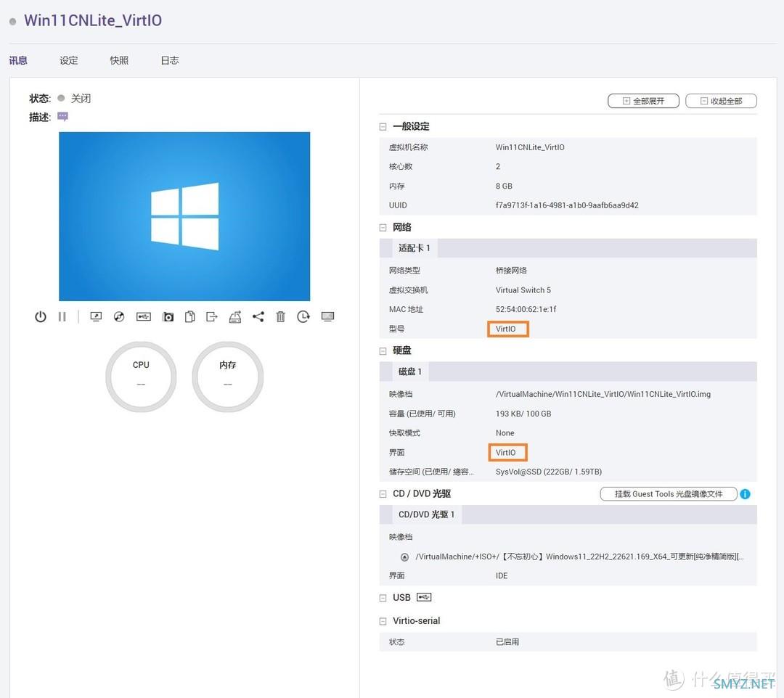The image size is (784, 698).
Task: Click capacity value 193 KB/ 100 GB
Action: pyautogui.click(x=523, y=414)
